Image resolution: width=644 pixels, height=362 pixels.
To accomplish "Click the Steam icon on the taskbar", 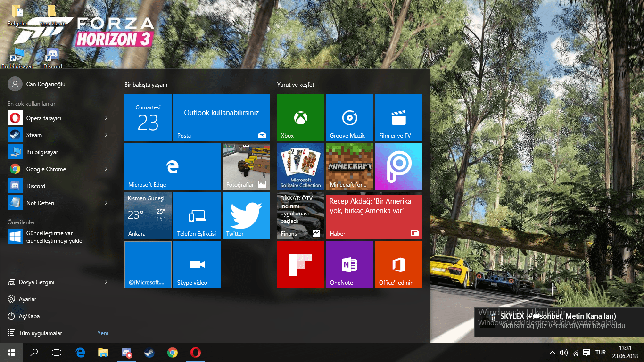I will [x=149, y=353].
